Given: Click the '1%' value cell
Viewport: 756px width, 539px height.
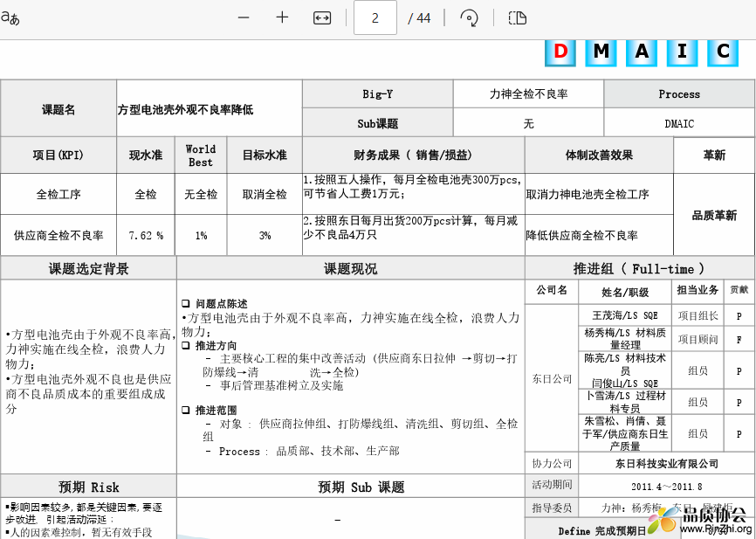Looking at the screenshot, I should coord(201,236).
